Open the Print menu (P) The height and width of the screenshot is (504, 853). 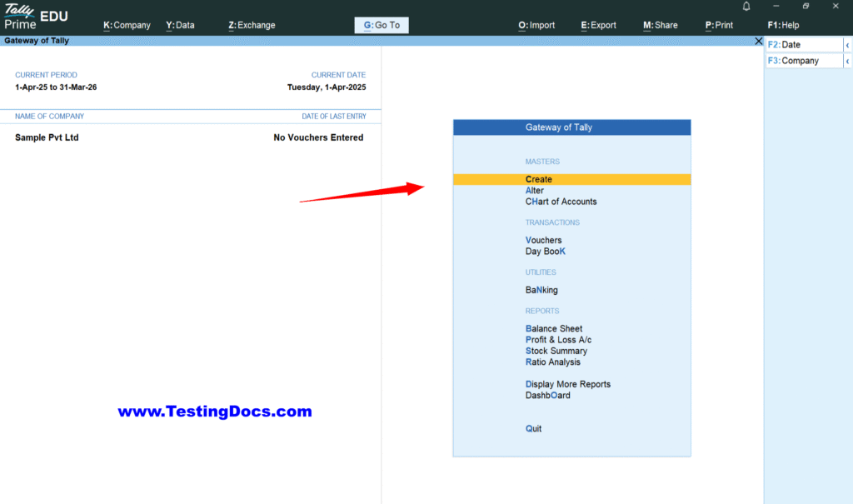pos(718,25)
